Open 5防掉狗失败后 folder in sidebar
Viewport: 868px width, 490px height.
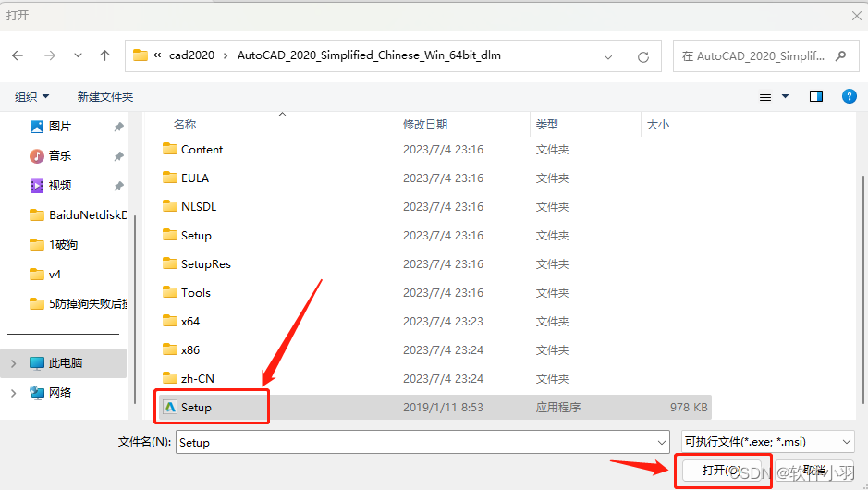click(x=78, y=303)
